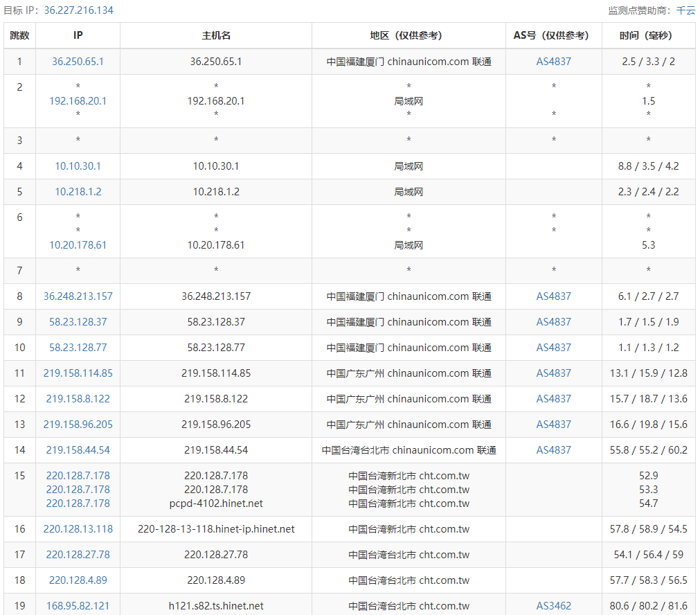Open the target IP 36.227.216.134 link

tap(78, 10)
